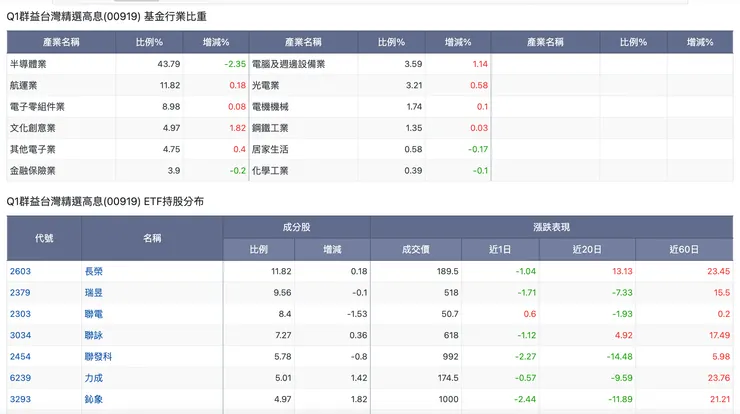Click 鈊象 price value 1000
The height and width of the screenshot is (414, 740).
coord(448,399)
